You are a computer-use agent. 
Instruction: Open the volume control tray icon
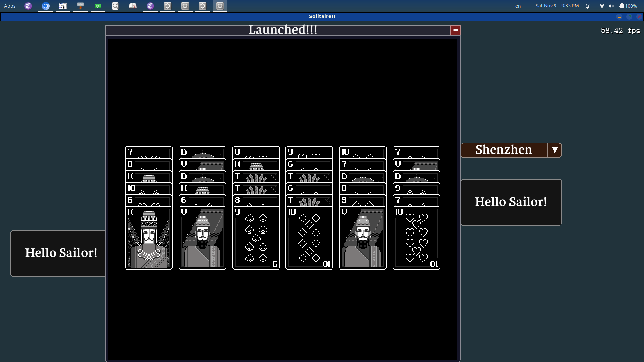pos(611,6)
